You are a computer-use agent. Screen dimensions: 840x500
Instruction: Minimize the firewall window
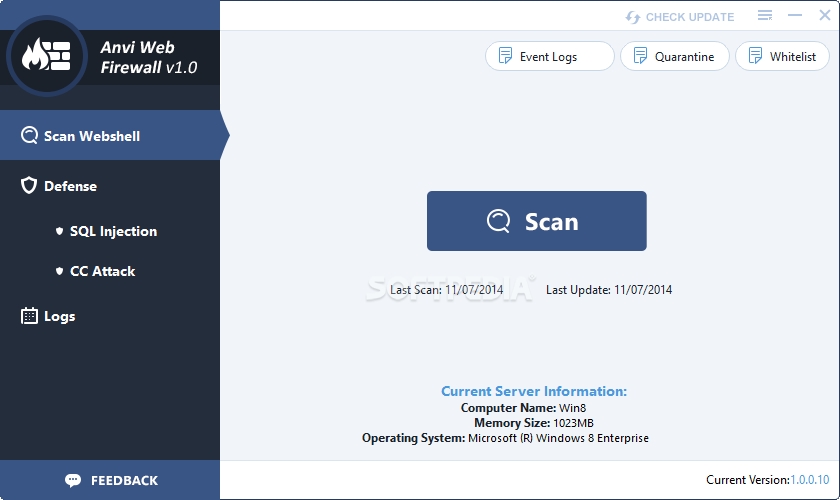tap(795, 16)
